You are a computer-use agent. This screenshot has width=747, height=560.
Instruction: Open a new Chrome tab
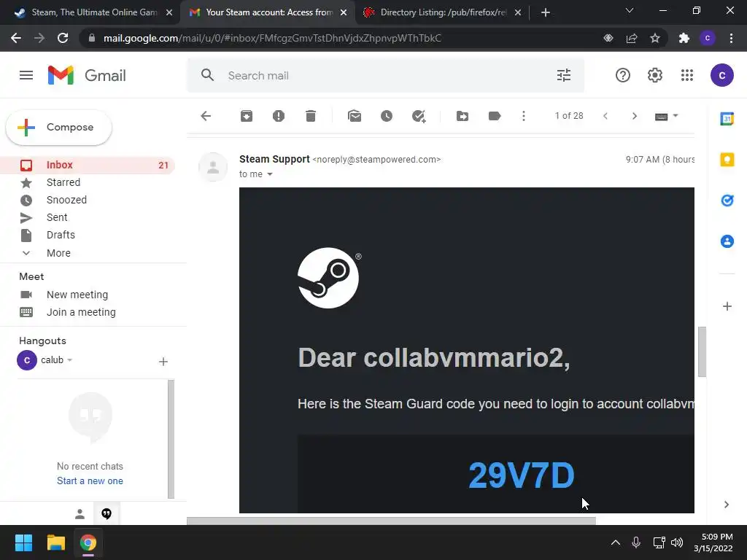pyautogui.click(x=546, y=12)
